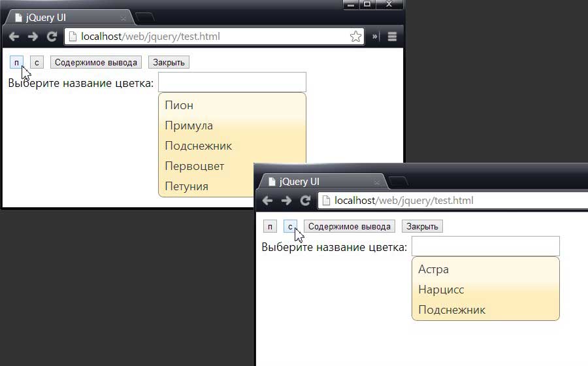Focus the flower name input in the lower window
The height and width of the screenshot is (366, 588).
click(x=485, y=246)
